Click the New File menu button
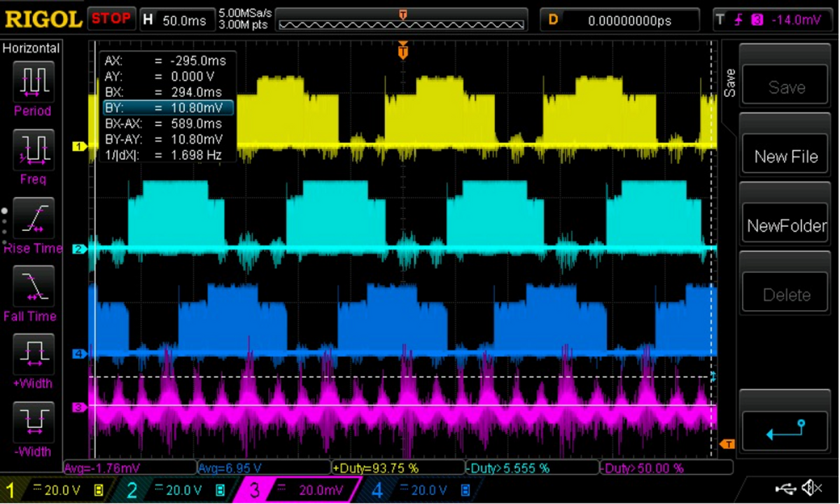840x504 pixels. click(786, 157)
